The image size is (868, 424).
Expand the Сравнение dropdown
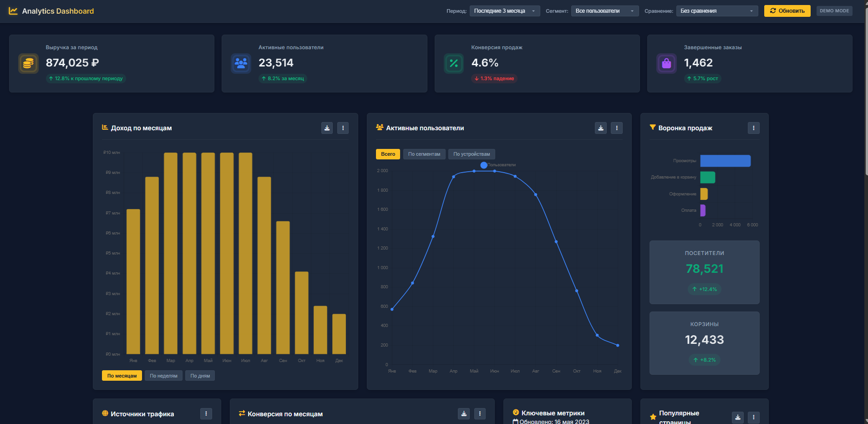click(717, 11)
